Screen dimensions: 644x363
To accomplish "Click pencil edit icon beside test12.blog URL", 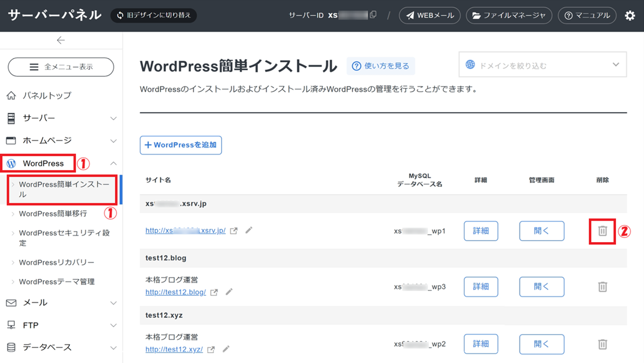I will click(229, 292).
